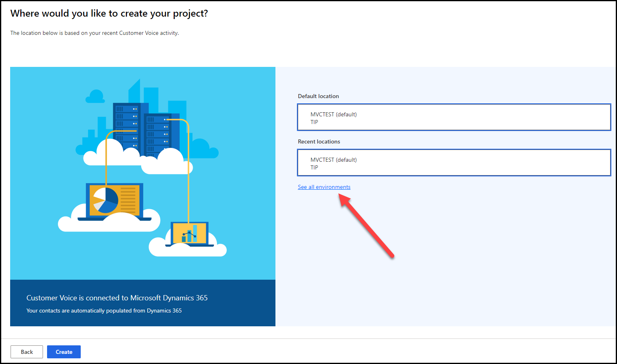Click the small cloud in the top corner

(x=94, y=96)
